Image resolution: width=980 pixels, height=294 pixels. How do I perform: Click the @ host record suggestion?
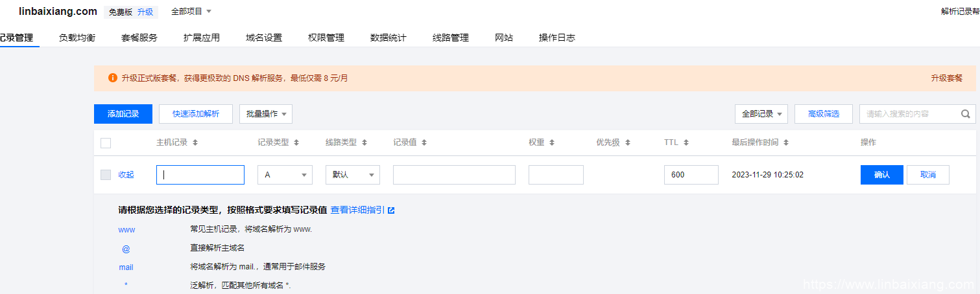click(x=126, y=248)
